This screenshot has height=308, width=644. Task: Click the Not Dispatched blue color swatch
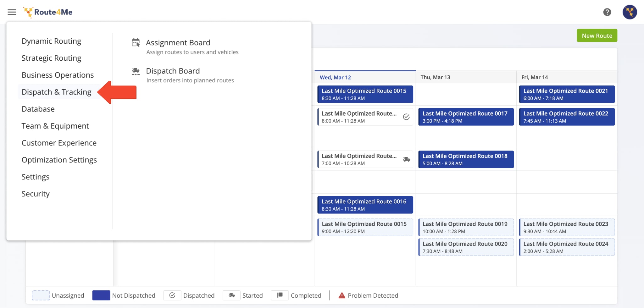pyautogui.click(x=101, y=295)
